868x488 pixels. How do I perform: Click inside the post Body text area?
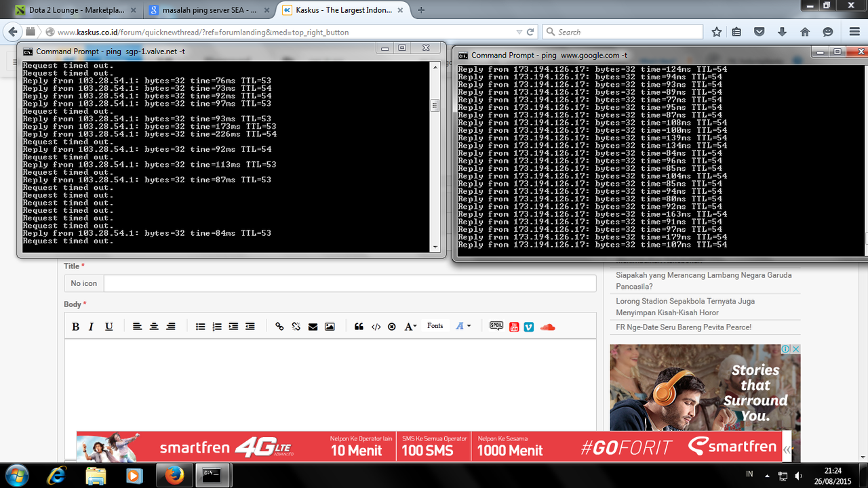(x=330, y=384)
